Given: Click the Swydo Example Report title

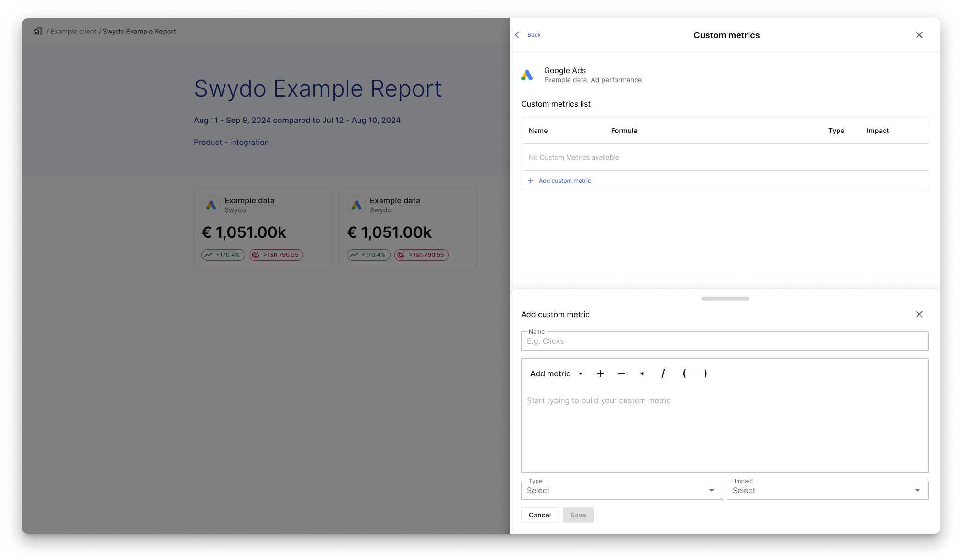Looking at the screenshot, I should [318, 89].
